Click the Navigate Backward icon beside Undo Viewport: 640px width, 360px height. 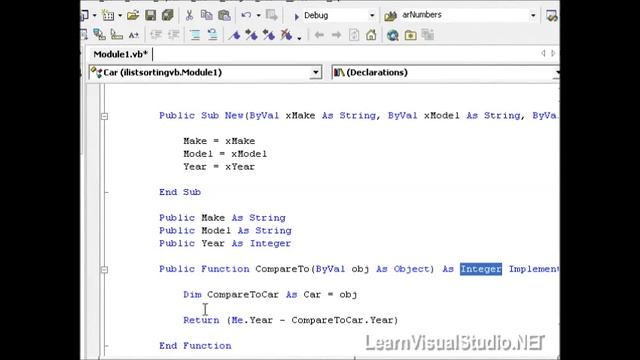tap(271, 16)
